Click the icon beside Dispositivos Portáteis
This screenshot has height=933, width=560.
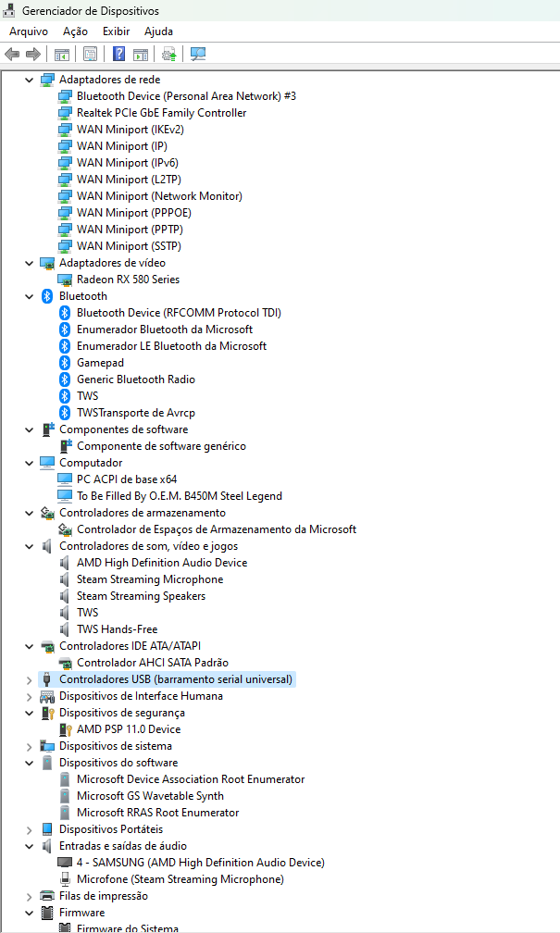point(47,829)
